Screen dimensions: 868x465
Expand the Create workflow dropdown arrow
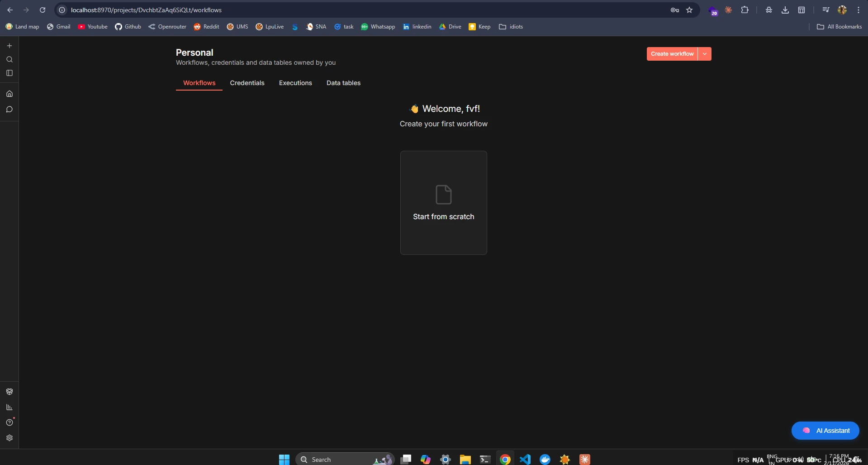click(704, 53)
